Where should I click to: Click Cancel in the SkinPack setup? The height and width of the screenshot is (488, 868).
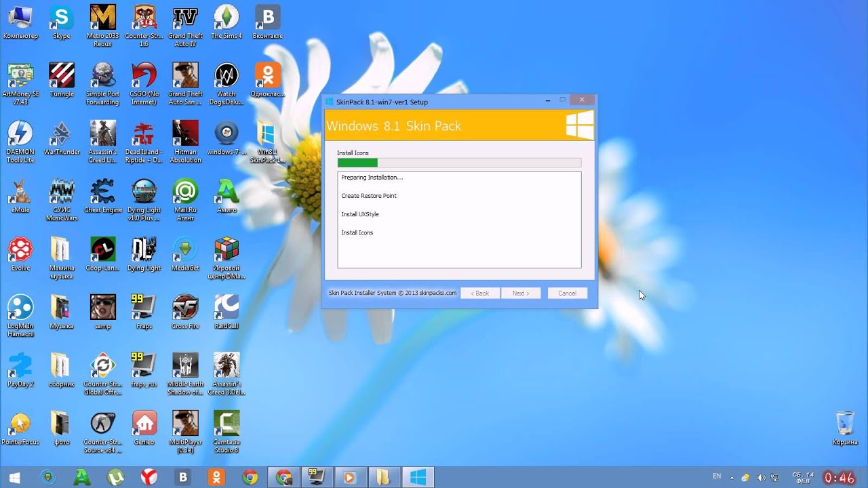(567, 293)
